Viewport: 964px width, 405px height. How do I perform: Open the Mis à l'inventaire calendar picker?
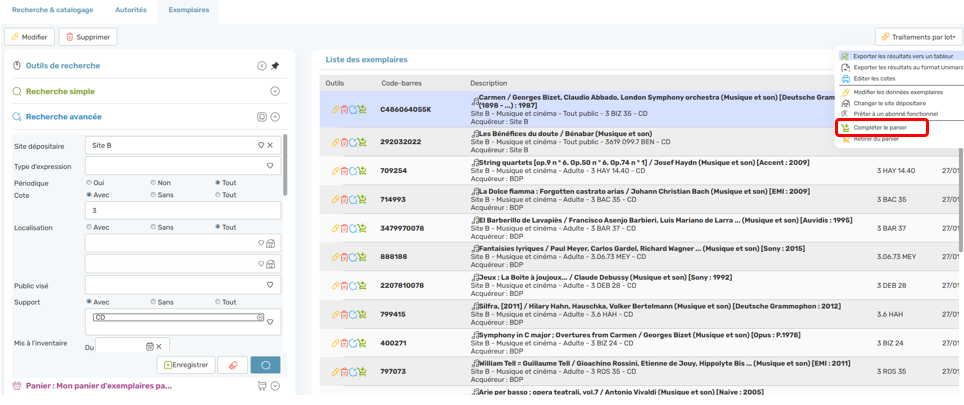(x=149, y=347)
